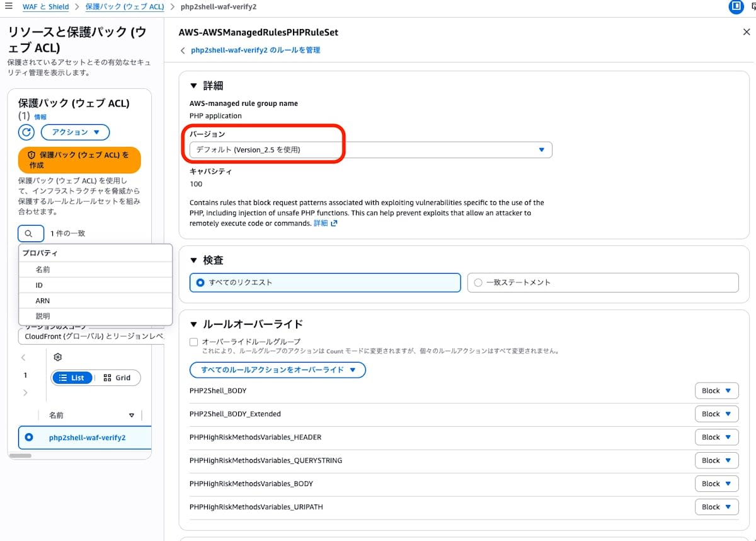Open Block dropdown for PHPHighRiskMethodsVariables_URIPATH
This screenshot has height=541, width=756.
pos(717,507)
